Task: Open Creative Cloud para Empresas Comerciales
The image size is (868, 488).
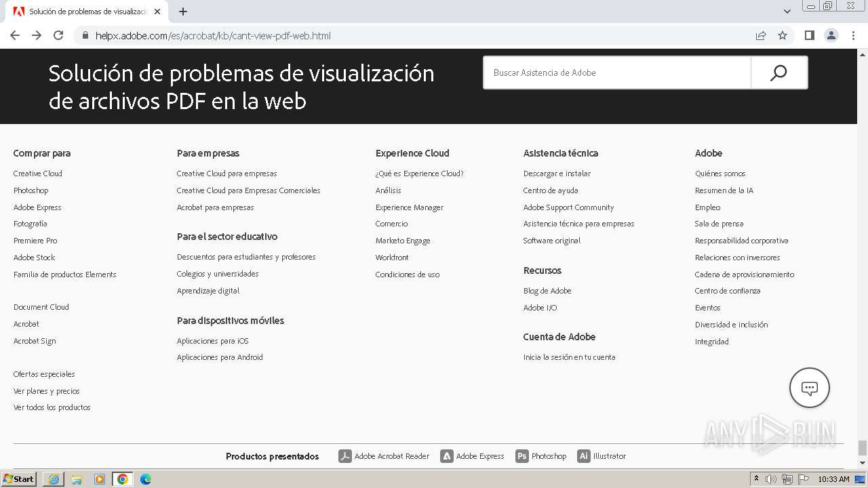Action: [x=249, y=190]
